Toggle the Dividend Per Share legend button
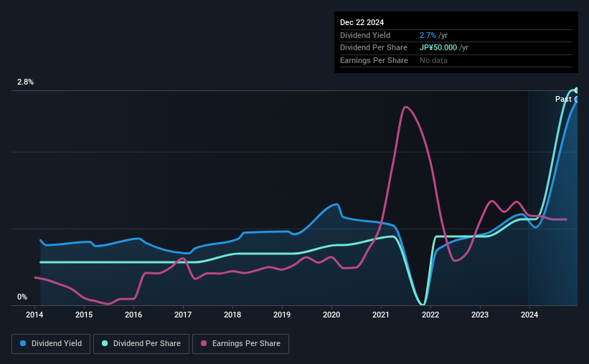 pyautogui.click(x=141, y=344)
